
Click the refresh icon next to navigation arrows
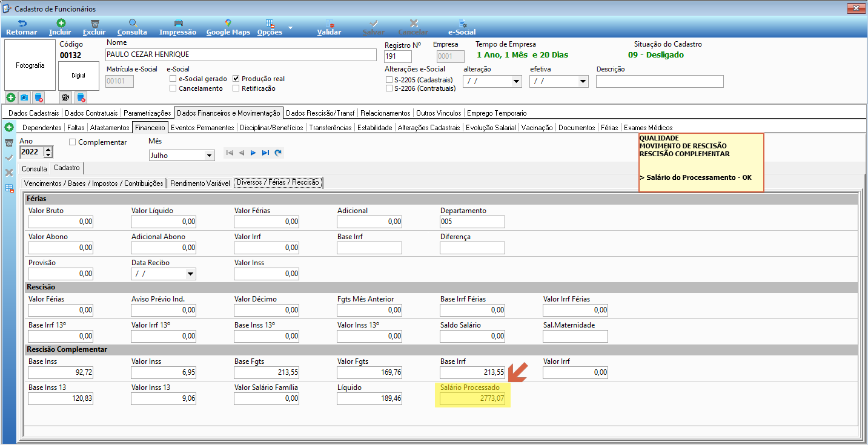click(x=278, y=153)
